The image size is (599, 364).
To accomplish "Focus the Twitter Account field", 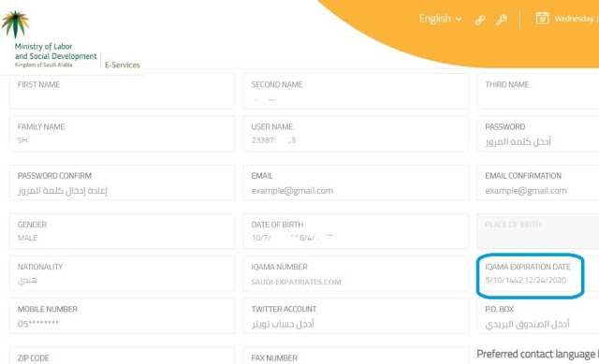I will pyautogui.click(x=356, y=316).
